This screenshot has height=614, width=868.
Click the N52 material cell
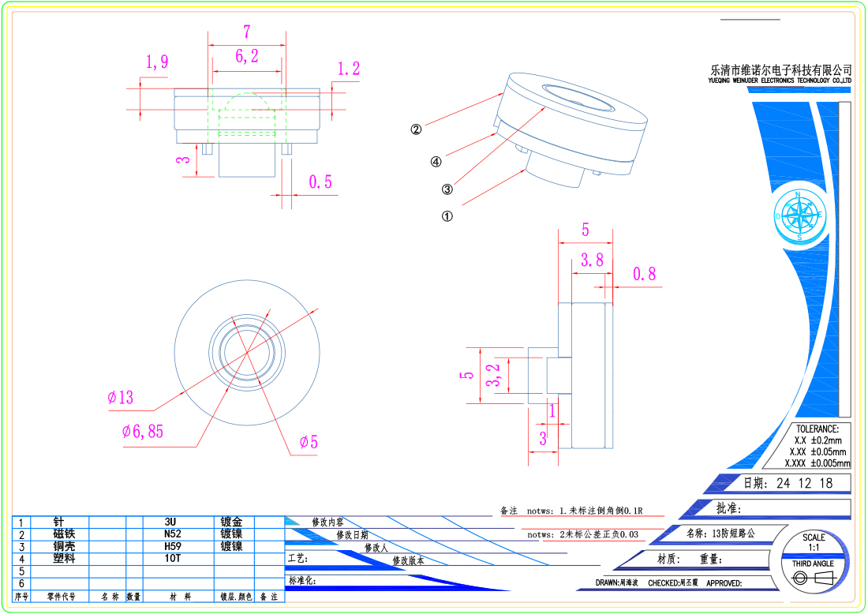(x=173, y=534)
